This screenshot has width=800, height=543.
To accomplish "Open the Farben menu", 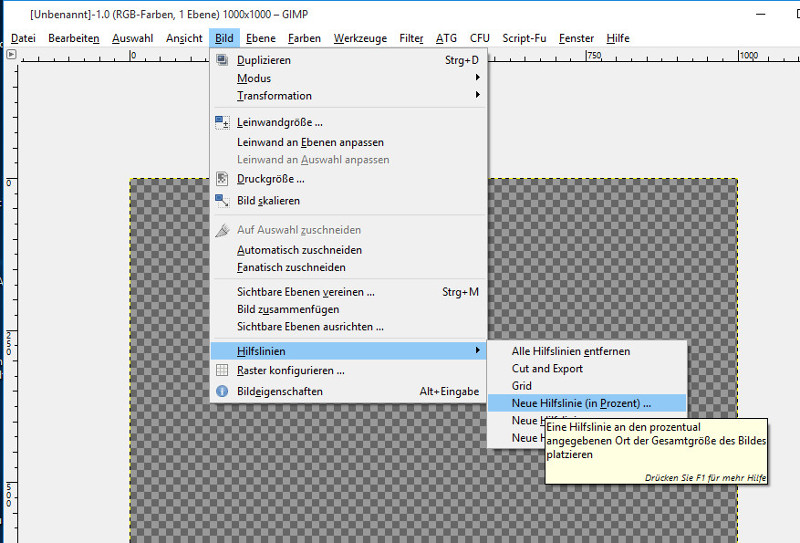I will (x=304, y=38).
